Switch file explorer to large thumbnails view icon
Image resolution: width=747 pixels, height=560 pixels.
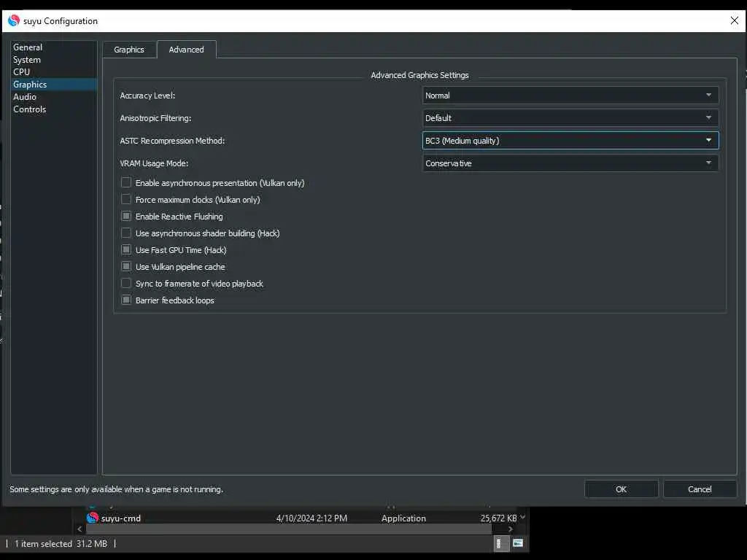coord(518,542)
